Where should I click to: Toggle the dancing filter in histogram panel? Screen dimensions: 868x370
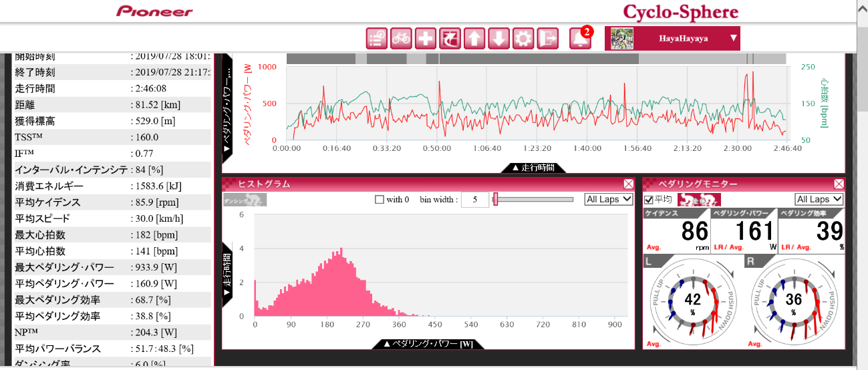245,200
